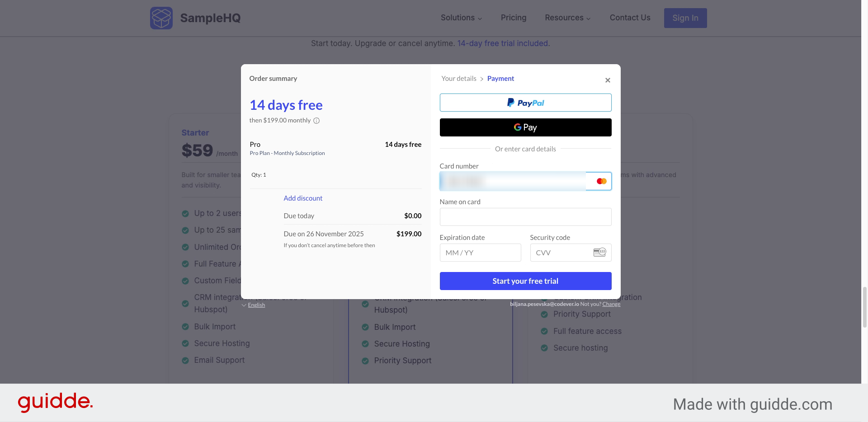Click the Name on card field
This screenshot has height=422, width=868.
525,217
